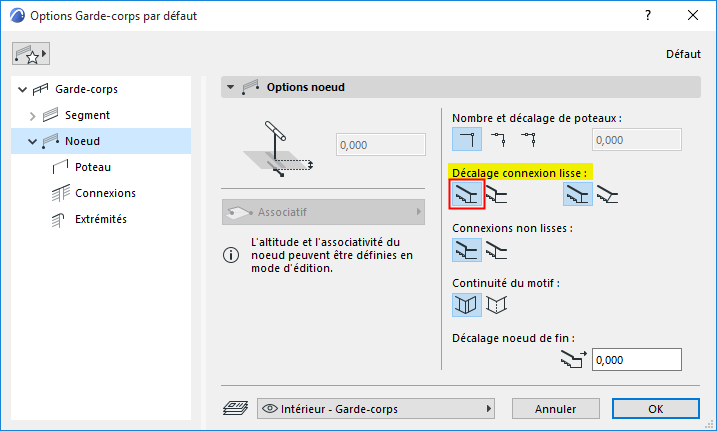Click the Annuler button
Image resolution: width=717 pixels, height=431 pixels.
(x=555, y=408)
